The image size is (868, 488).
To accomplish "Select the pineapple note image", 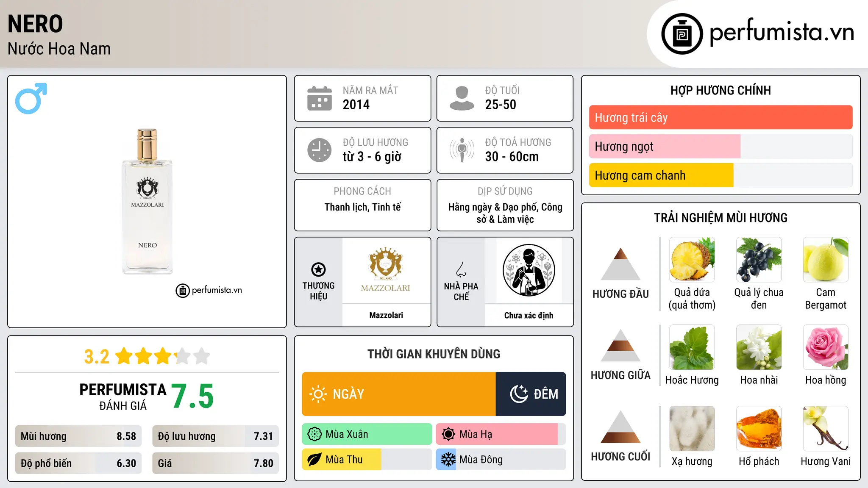I will point(692,260).
